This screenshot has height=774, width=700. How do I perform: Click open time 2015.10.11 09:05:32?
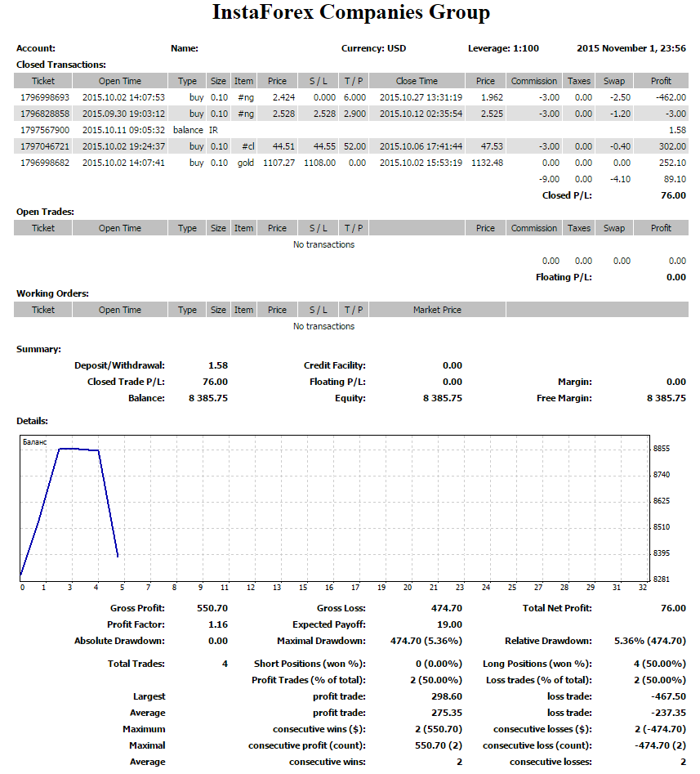click(123, 130)
